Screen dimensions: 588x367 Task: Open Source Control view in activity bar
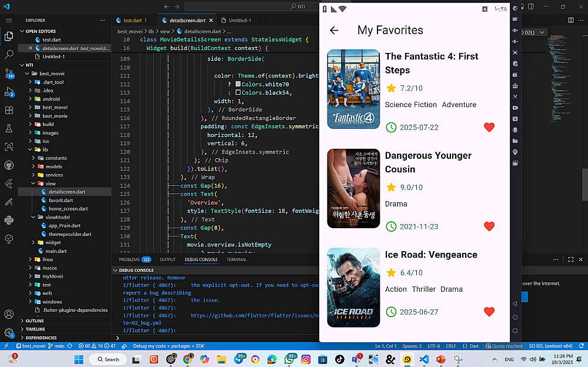[x=9, y=73]
